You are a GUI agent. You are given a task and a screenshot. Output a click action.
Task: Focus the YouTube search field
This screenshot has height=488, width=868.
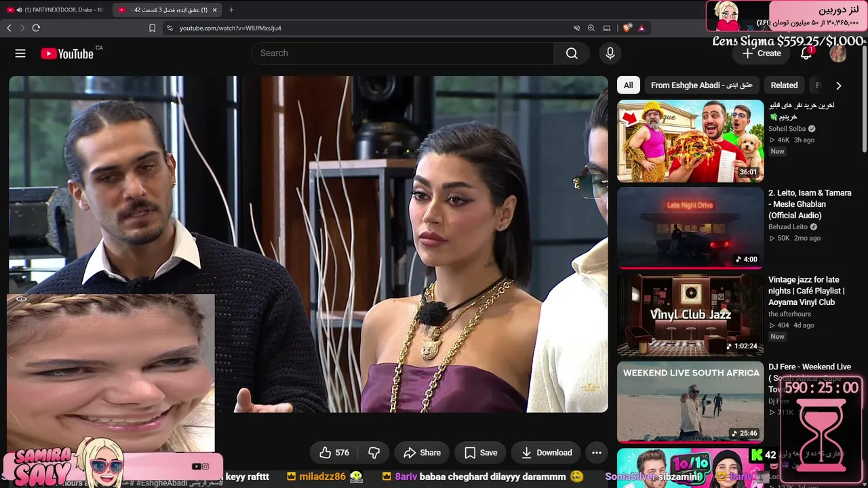(x=402, y=54)
